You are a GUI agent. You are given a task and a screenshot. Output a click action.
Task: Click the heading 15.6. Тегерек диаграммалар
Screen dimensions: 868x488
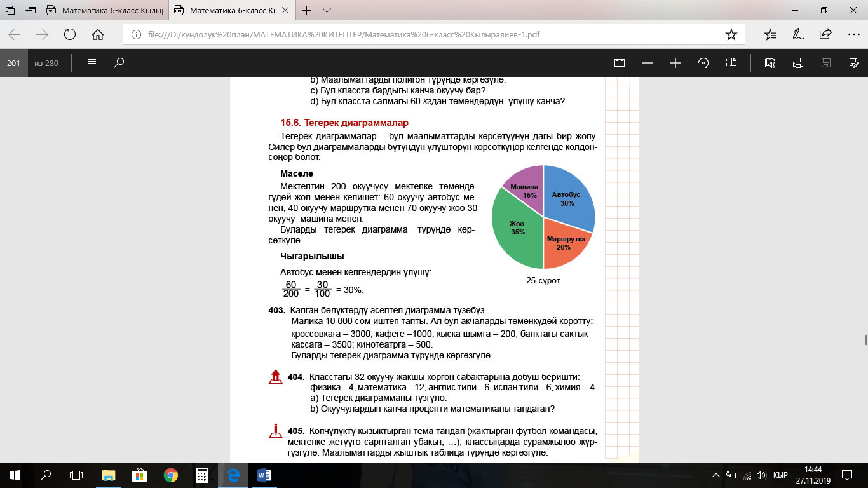[x=344, y=122]
